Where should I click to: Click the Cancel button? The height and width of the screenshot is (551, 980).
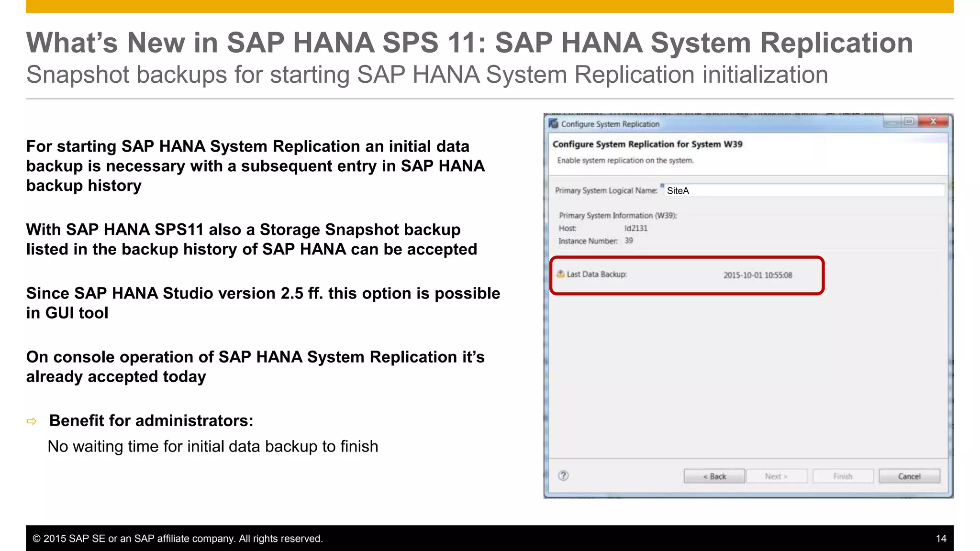pyautogui.click(x=909, y=476)
